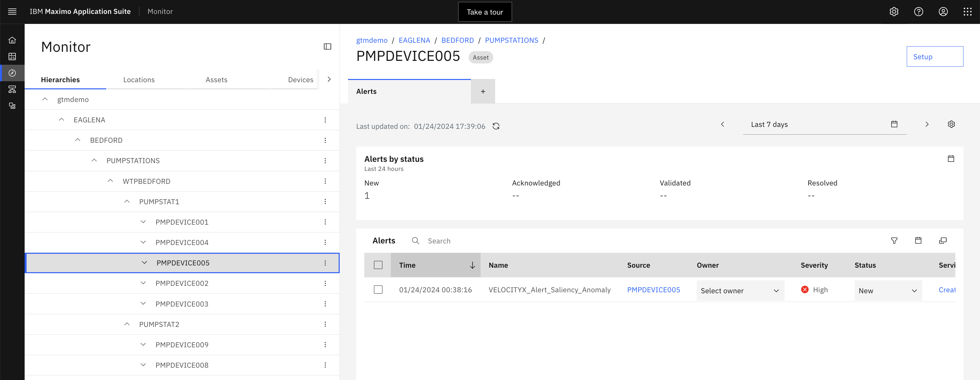
Task: Expand the PMPDEVICE004 tree node
Action: coord(143,242)
